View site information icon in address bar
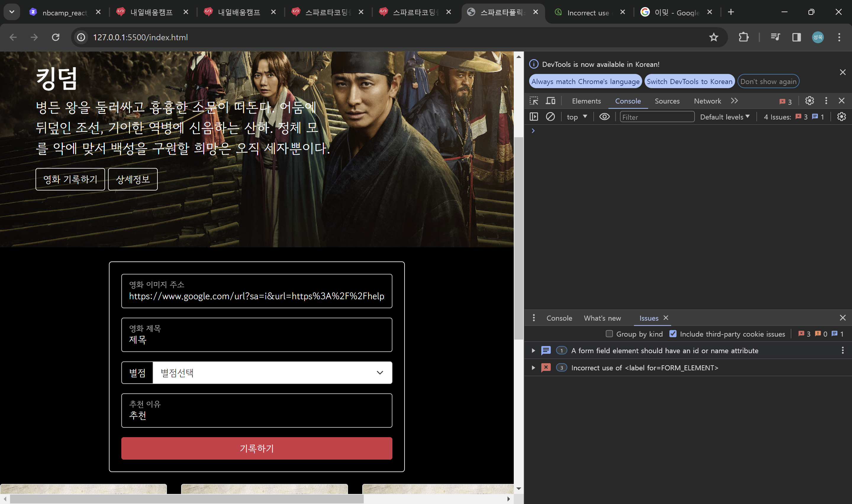Viewport: 852px width, 504px height. pyautogui.click(x=81, y=37)
